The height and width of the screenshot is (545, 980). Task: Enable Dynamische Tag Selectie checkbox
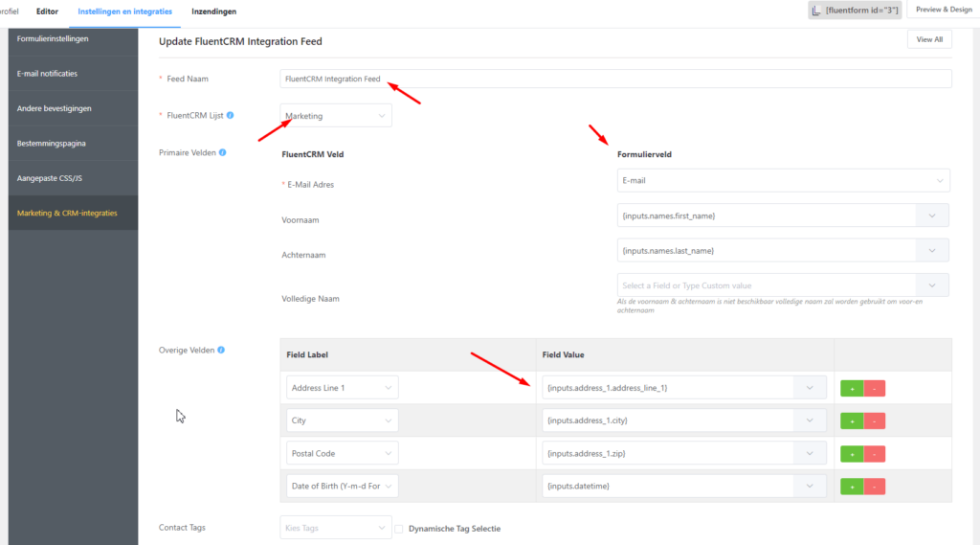pos(399,529)
